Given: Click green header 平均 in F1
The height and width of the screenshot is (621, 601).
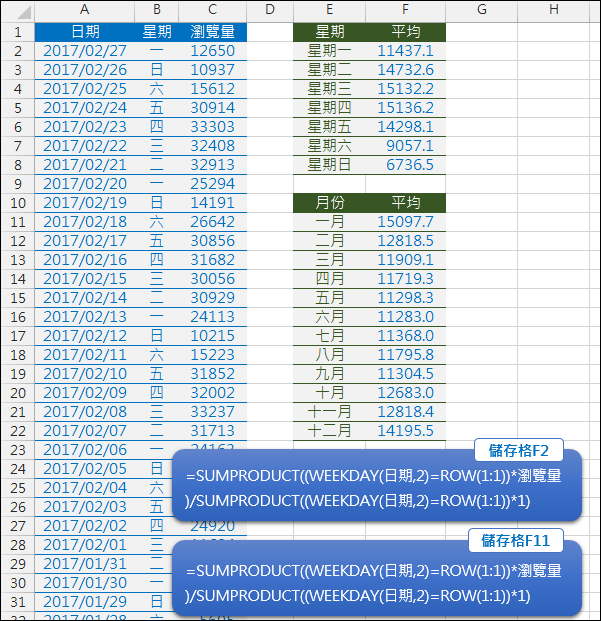Looking at the screenshot, I should pos(405,32).
